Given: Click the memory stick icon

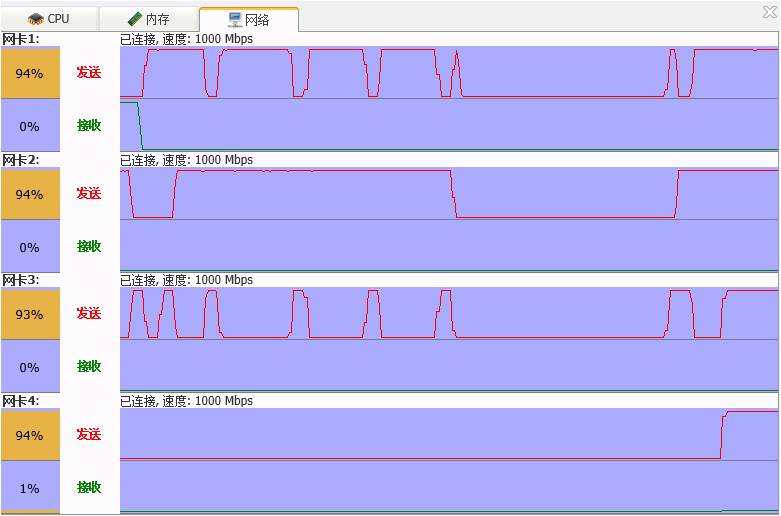Looking at the screenshot, I should 135,19.
